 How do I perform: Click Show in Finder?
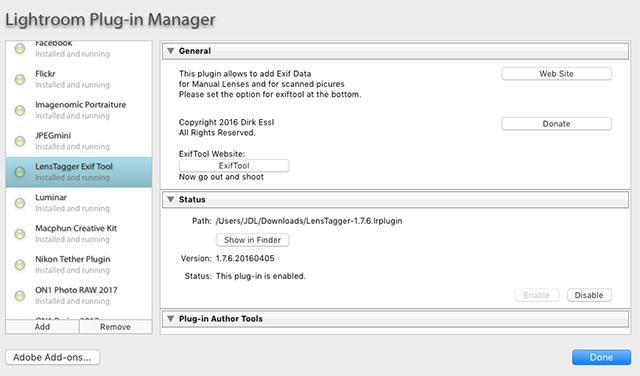click(x=252, y=240)
